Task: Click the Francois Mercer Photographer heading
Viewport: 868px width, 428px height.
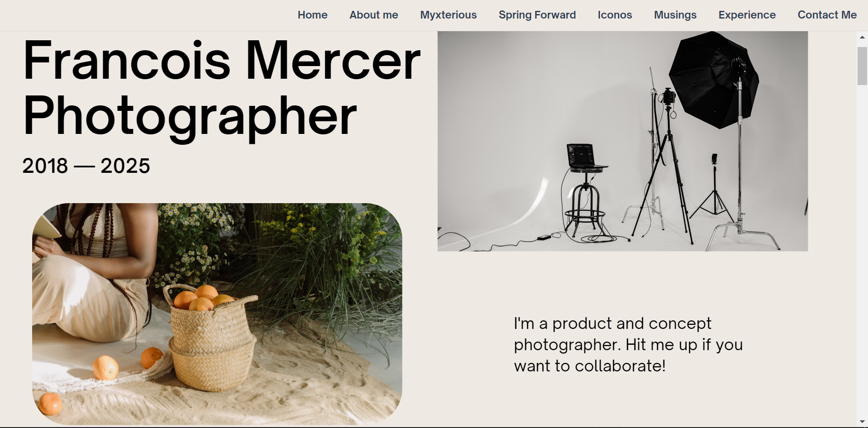Action: [222, 87]
